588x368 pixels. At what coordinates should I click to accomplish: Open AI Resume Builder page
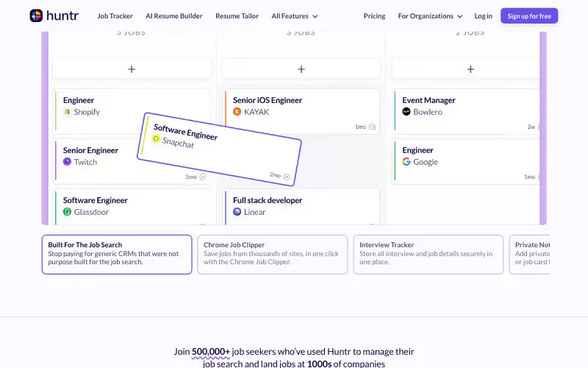[x=174, y=16]
